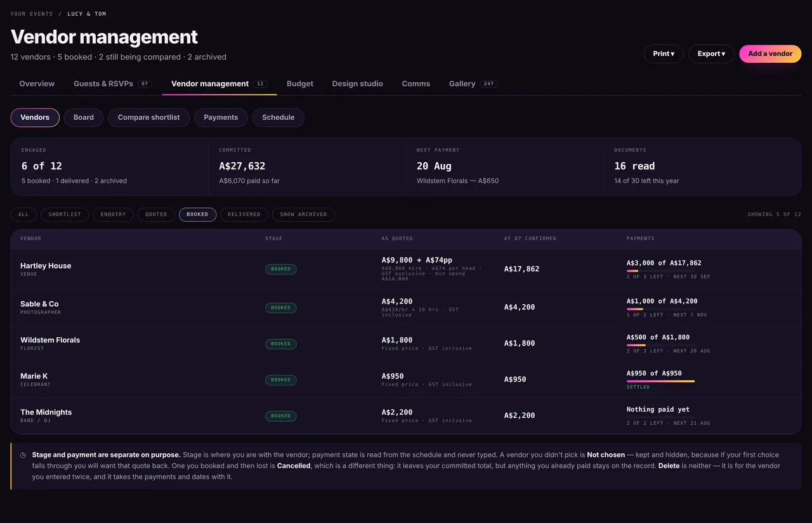Click the Documents '16 read' card

pos(703,167)
